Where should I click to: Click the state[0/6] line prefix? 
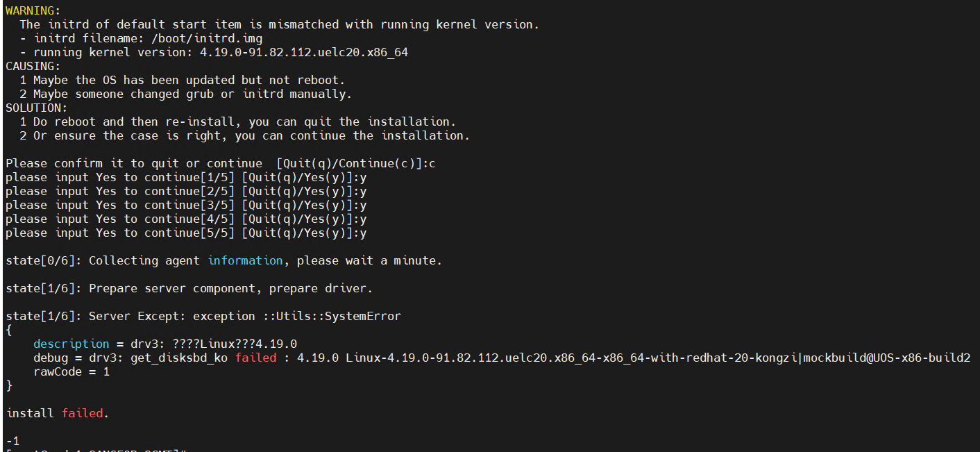[43, 260]
